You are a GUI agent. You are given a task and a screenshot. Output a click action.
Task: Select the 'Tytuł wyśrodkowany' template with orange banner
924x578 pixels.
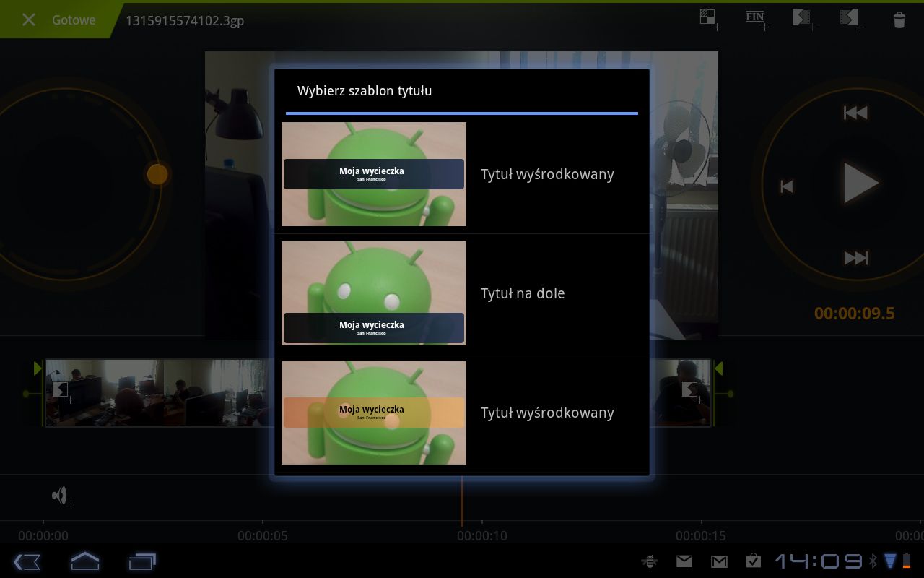coord(462,413)
